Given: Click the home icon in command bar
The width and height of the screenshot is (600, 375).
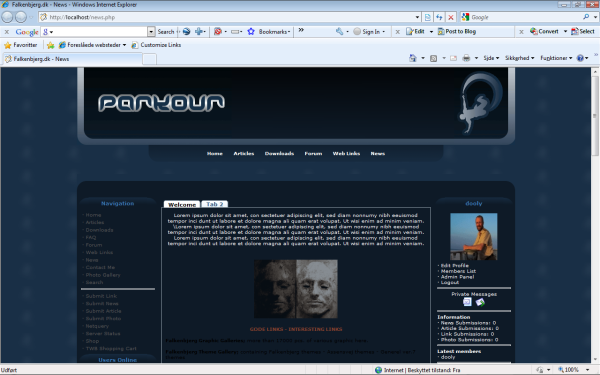Looking at the screenshot, I should point(412,58).
